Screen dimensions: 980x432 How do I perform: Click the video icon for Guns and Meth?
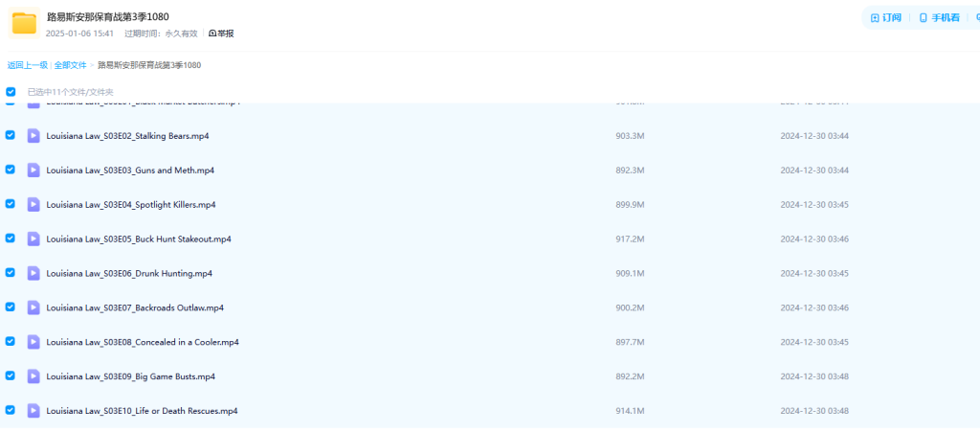point(33,171)
